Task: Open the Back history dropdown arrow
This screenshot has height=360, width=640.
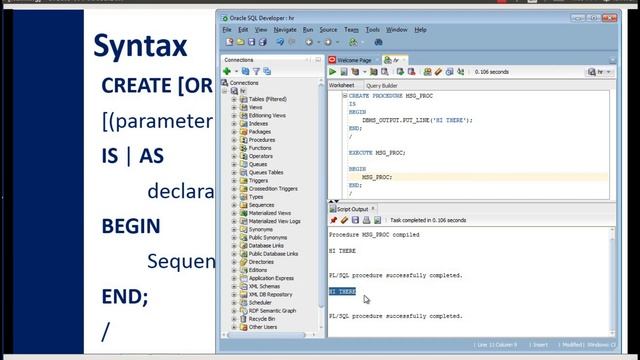Action: (x=318, y=42)
